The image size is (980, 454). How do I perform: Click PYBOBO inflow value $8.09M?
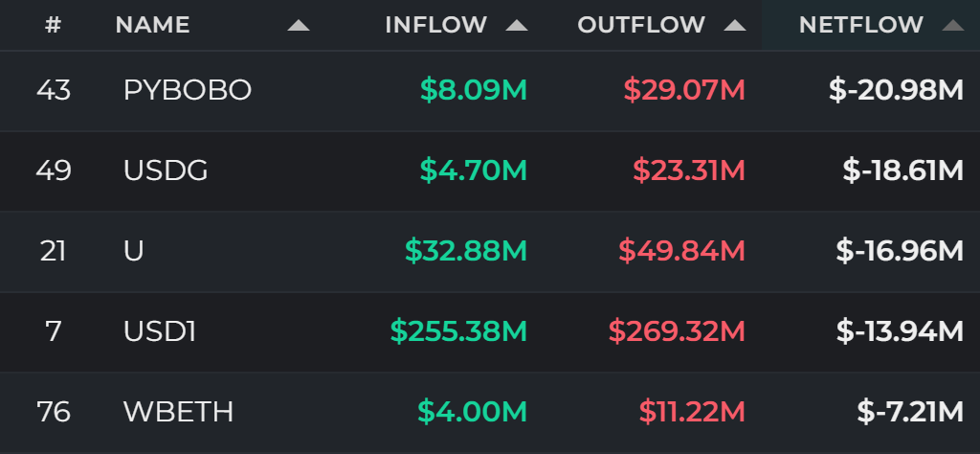coord(474,91)
